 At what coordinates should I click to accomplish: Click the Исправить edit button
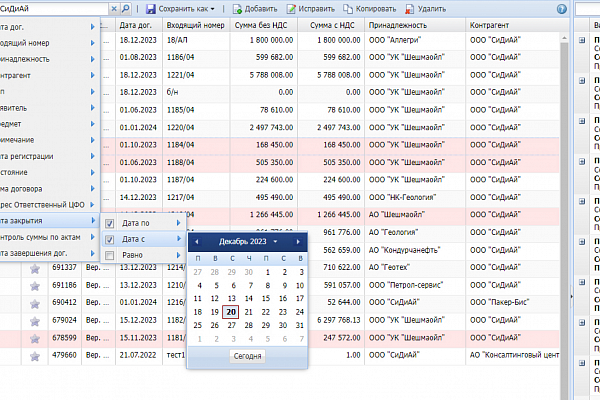(311, 9)
